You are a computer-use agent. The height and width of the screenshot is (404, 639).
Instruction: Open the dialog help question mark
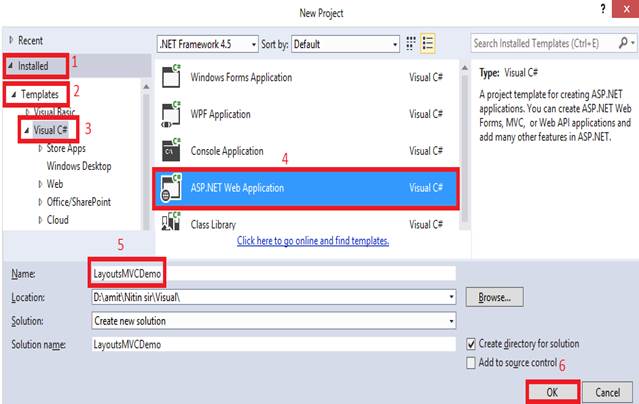point(603,8)
